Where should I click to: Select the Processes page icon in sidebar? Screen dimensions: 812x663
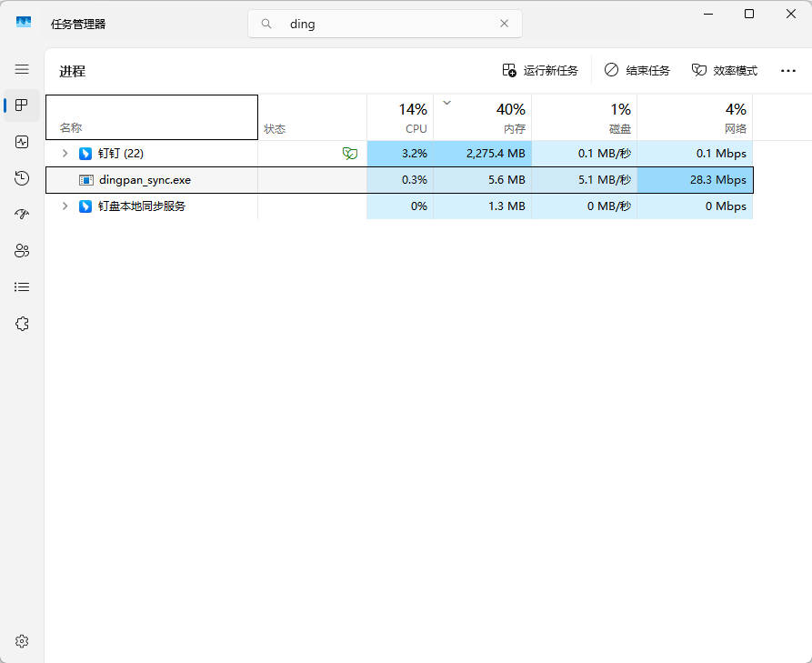point(22,105)
